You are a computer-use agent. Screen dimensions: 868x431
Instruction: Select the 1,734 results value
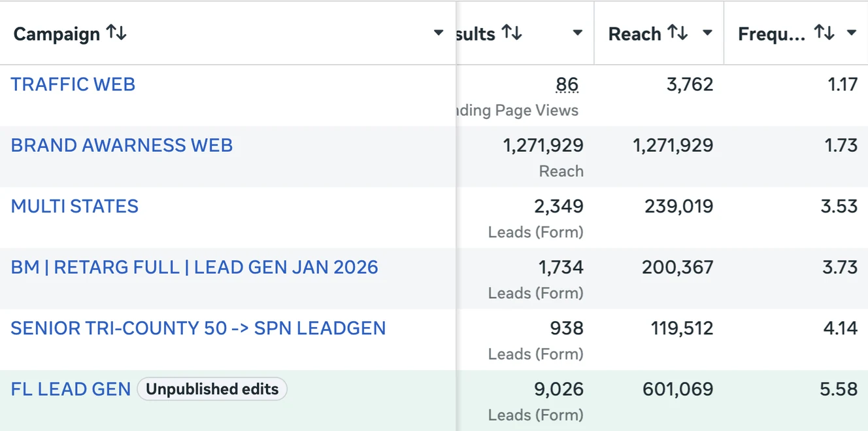coord(561,267)
